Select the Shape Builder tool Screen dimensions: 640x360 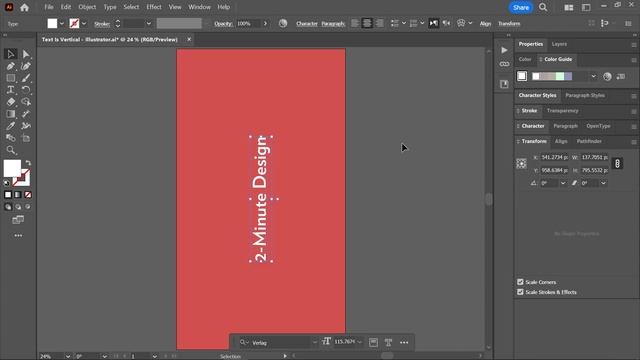click(26, 102)
